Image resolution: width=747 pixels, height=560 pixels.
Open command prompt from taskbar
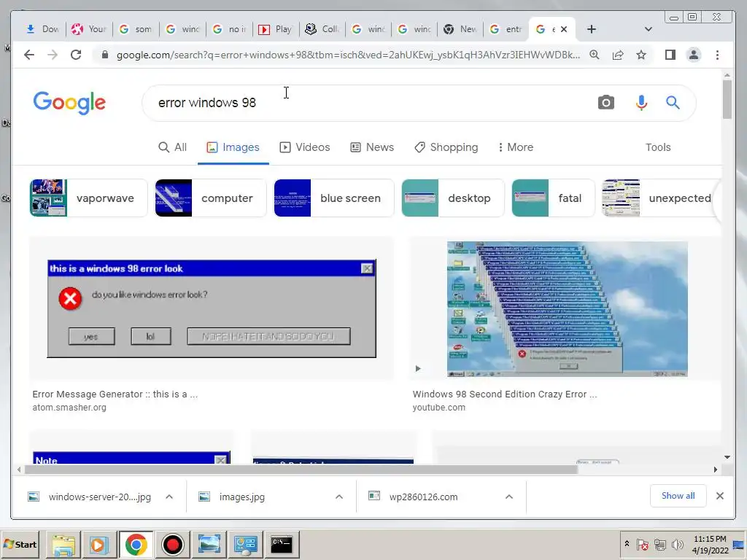[282, 545]
